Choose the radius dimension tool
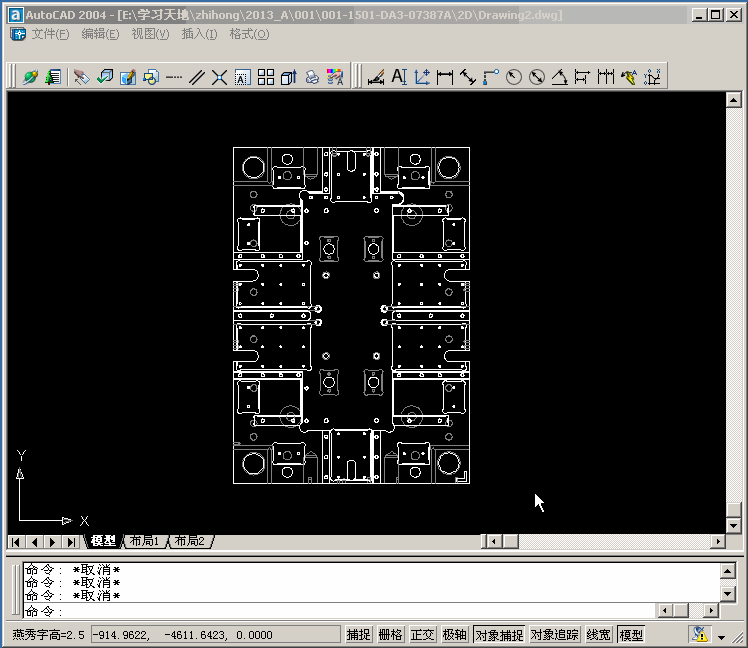 click(x=514, y=77)
